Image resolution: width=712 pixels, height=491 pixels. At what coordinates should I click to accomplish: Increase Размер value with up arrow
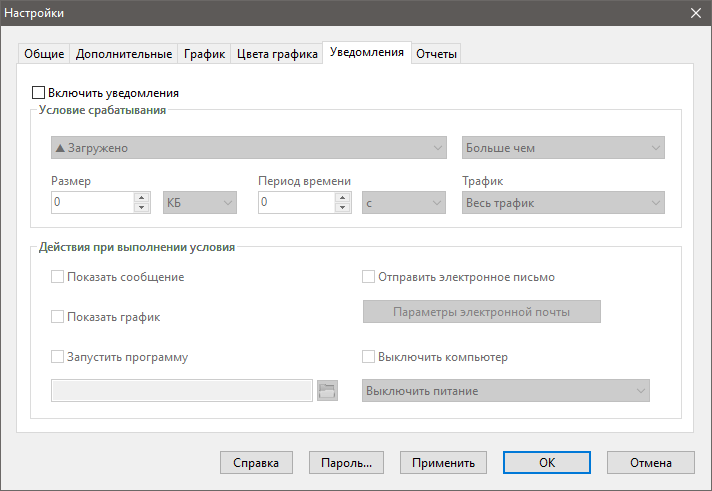[141, 197]
